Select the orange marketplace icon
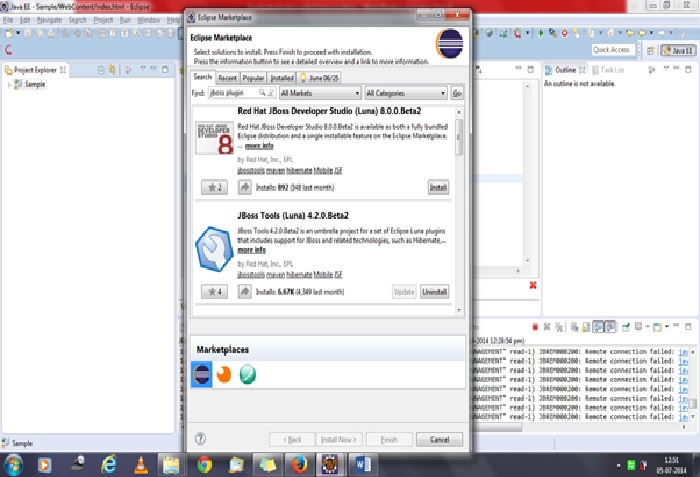700x477 pixels. (x=224, y=374)
